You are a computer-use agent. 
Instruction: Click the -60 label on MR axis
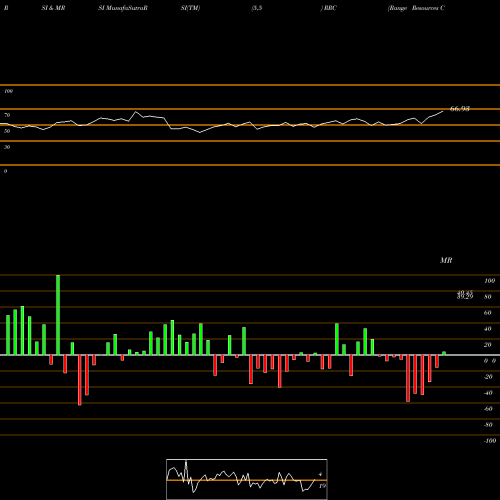pyautogui.click(x=488, y=409)
